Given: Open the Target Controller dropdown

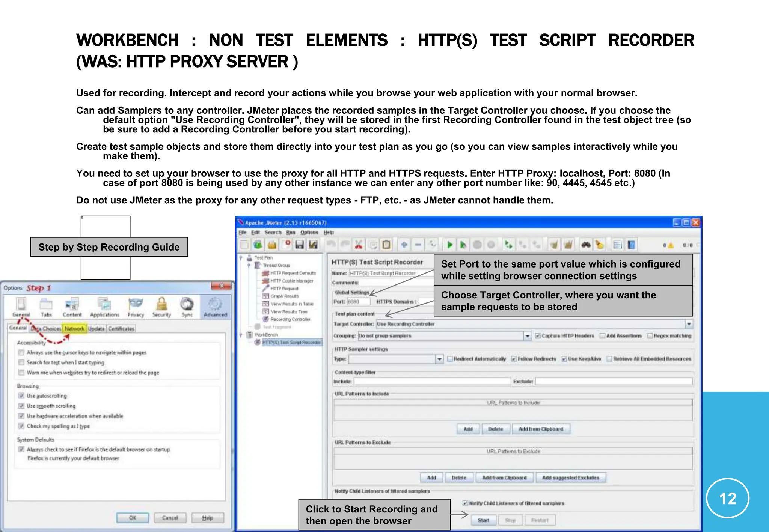Looking at the screenshot, I should click(689, 324).
